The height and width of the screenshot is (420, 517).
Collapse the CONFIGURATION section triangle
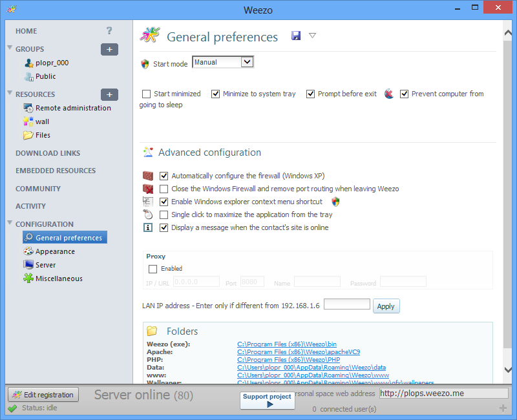pyautogui.click(x=10, y=222)
